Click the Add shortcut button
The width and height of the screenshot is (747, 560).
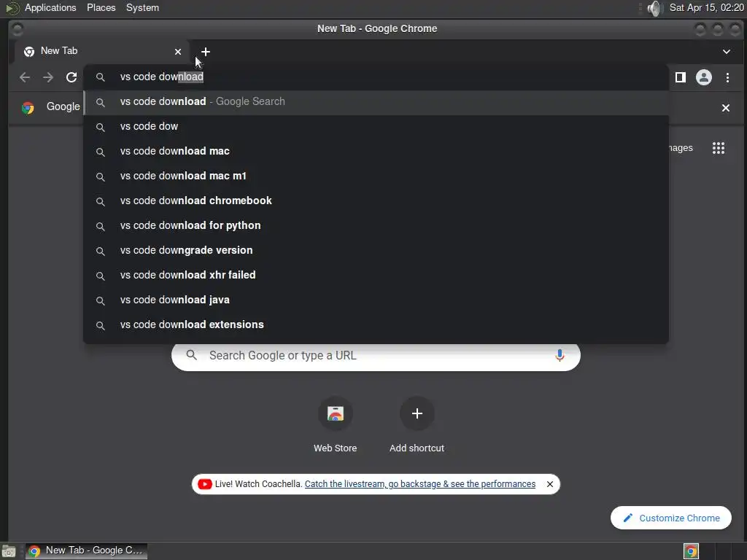[417, 425]
